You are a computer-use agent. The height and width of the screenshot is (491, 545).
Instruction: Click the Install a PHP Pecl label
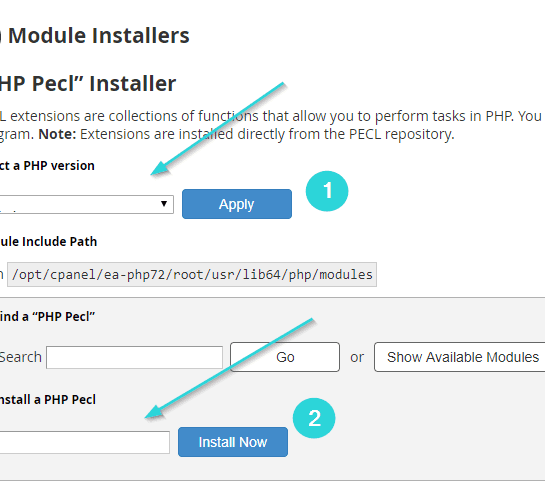[48, 400]
